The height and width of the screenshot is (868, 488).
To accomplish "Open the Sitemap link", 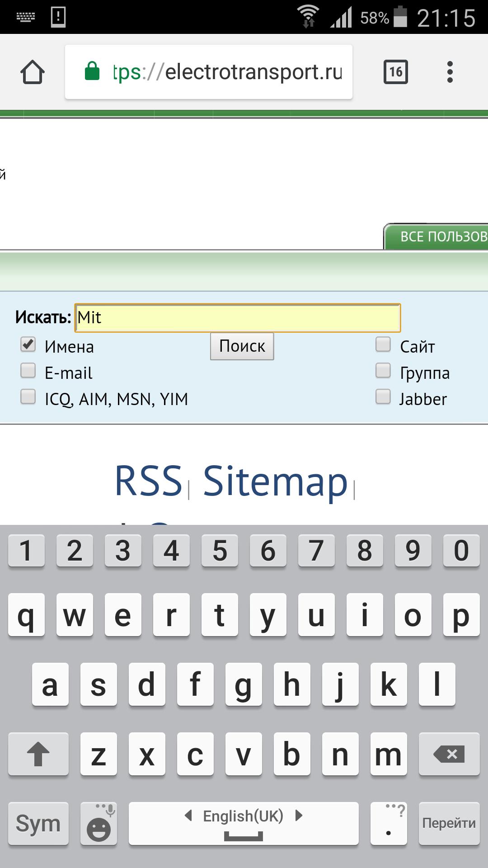I will (x=275, y=482).
